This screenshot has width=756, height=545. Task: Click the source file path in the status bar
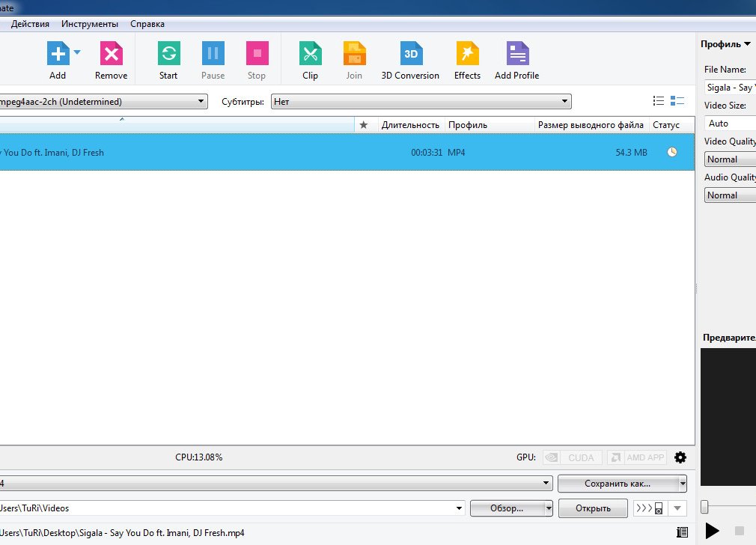(x=122, y=533)
